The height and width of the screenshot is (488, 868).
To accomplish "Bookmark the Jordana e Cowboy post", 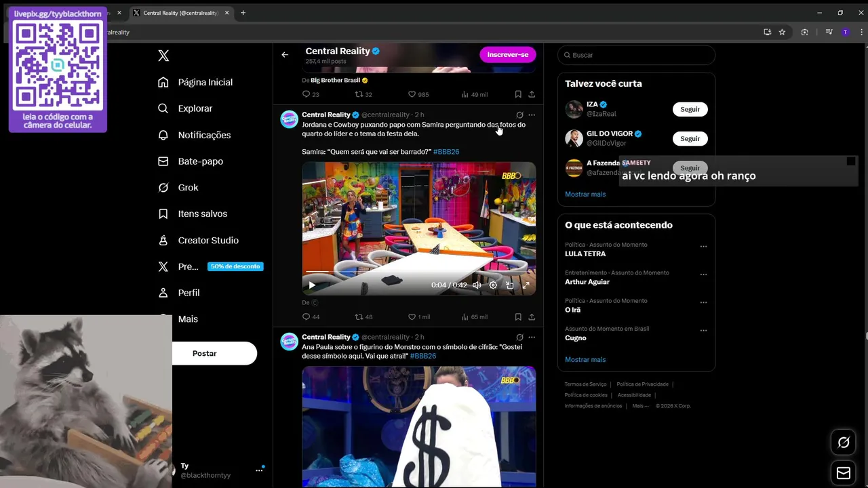I will [518, 317].
